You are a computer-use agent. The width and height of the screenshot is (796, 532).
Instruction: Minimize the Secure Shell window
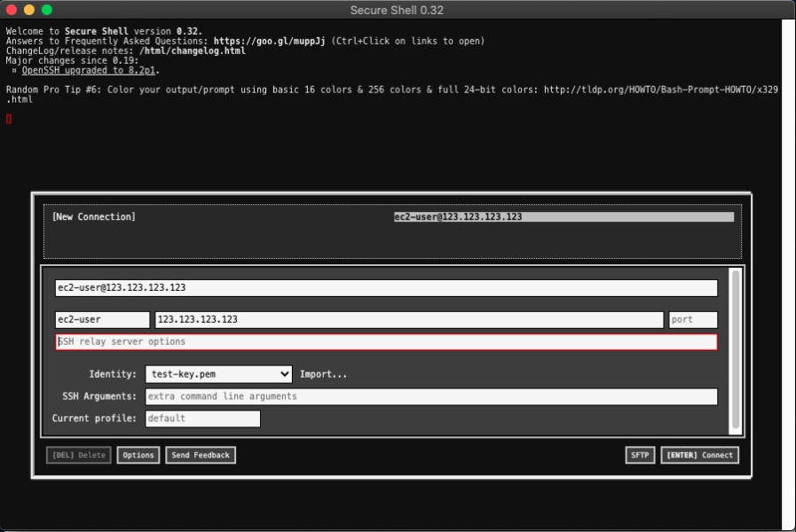tap(29, 10)
